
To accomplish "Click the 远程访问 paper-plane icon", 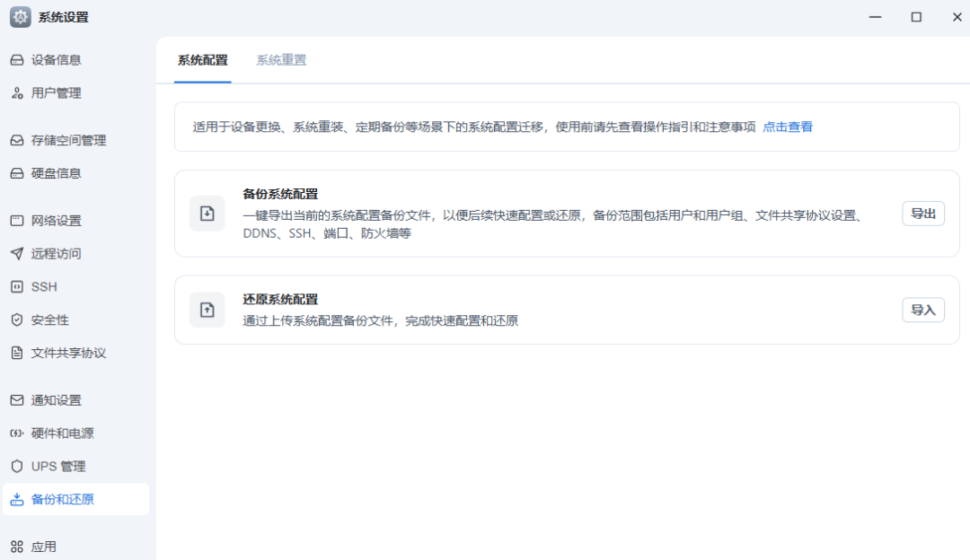I will click(16, 254).
